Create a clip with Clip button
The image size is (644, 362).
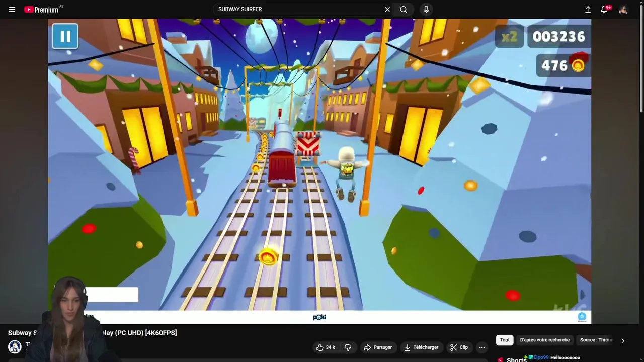coord(459,347)
